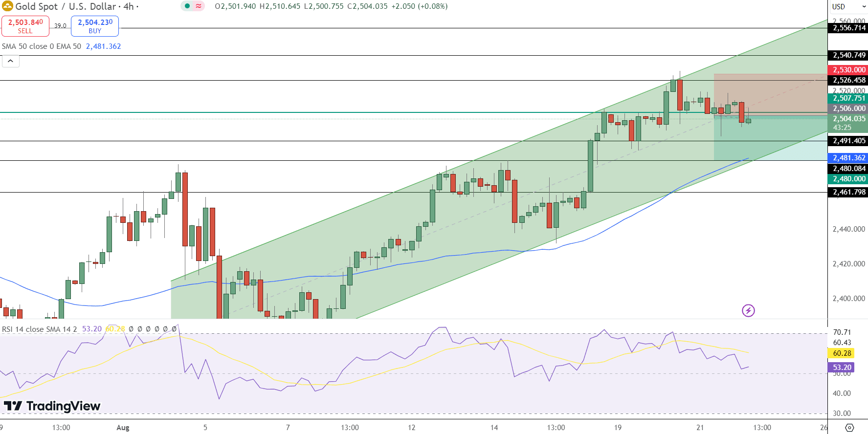Click the pink data mode wave icon
This screenshot has height=434, width=868.
199,6
